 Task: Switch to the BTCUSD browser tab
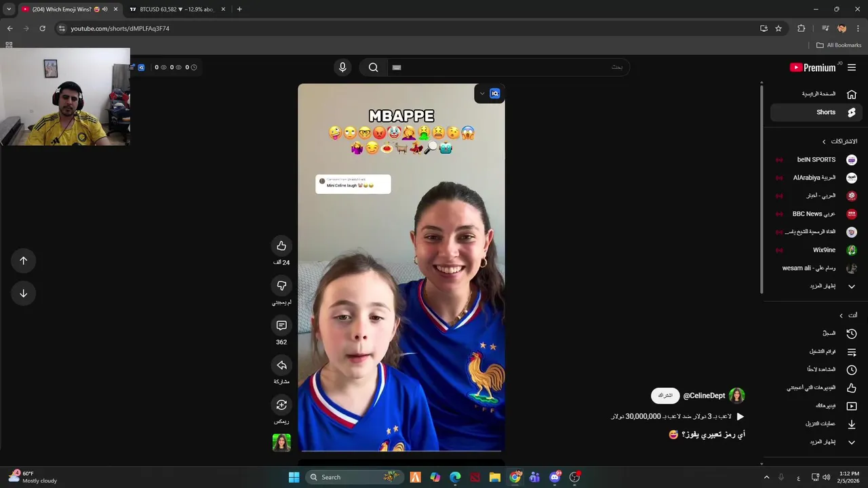pyautogui.click(x=176, y=9)
